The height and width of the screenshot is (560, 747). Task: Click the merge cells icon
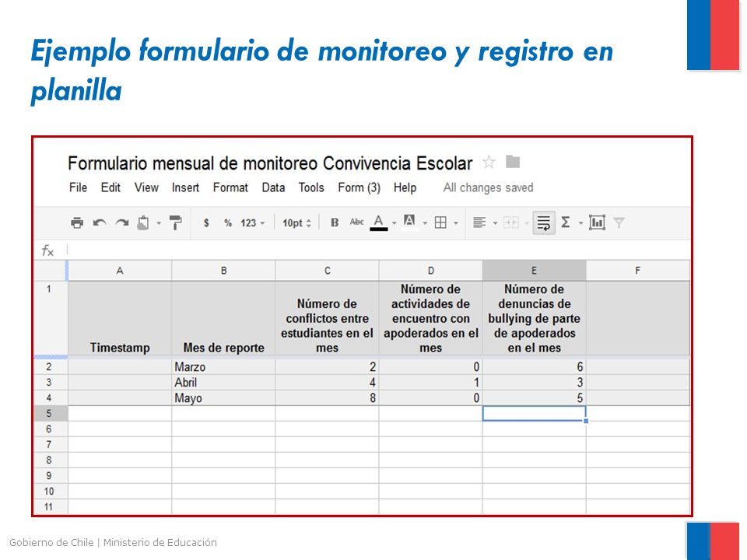[510, 222]
